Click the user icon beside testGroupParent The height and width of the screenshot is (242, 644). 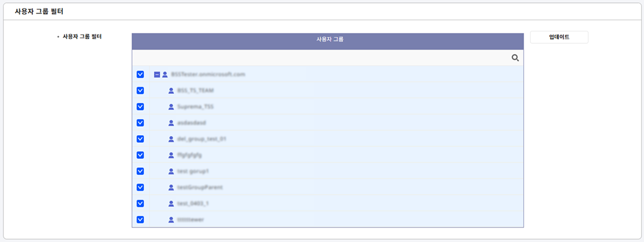(171, 187)
